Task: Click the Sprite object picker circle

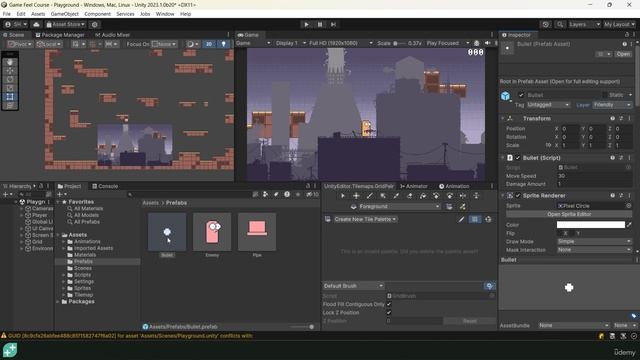Action: [629, 206]
